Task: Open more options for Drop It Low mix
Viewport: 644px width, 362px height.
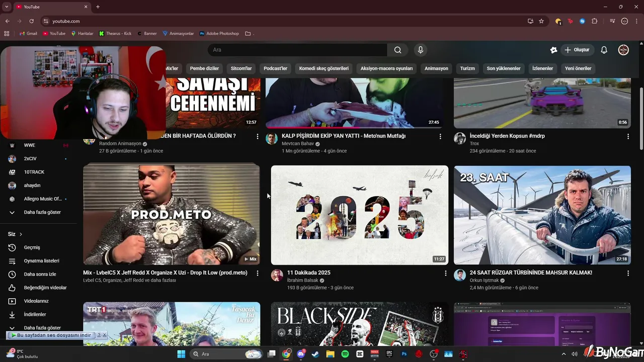Action: pyautogui.click(x=258, y=273)
